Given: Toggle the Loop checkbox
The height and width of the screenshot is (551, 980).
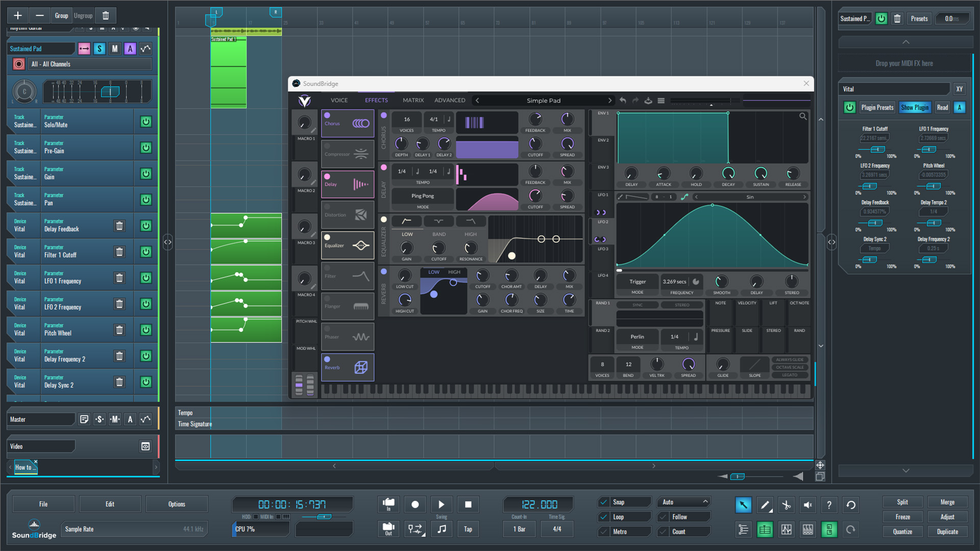Looking at the screenshot, I should pyautogui.click(x=604, y=517).
